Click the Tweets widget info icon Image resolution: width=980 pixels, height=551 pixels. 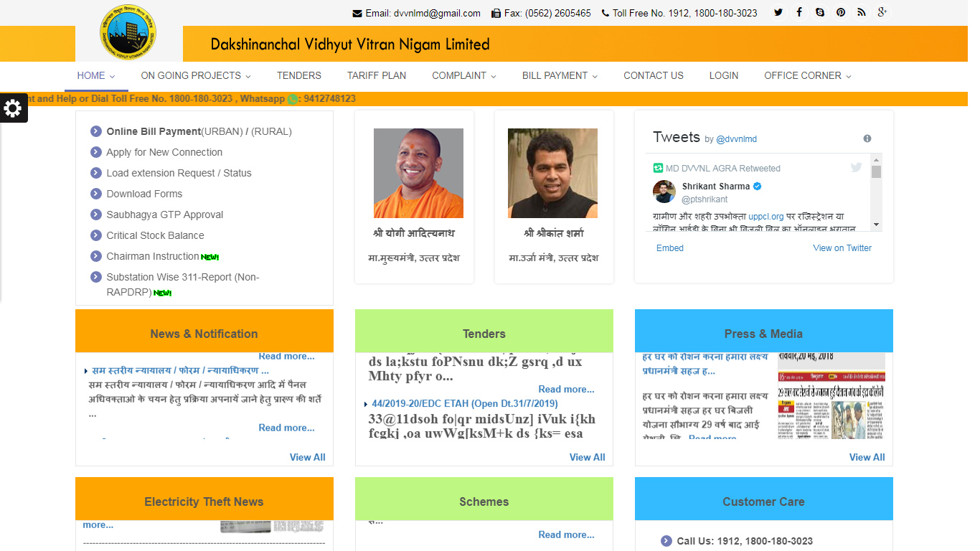(x=867, y=138)
